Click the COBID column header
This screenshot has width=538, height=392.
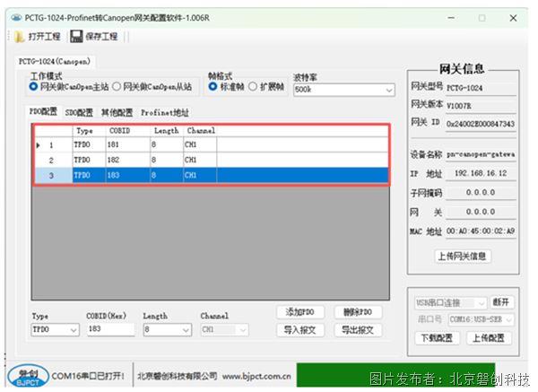127,131
